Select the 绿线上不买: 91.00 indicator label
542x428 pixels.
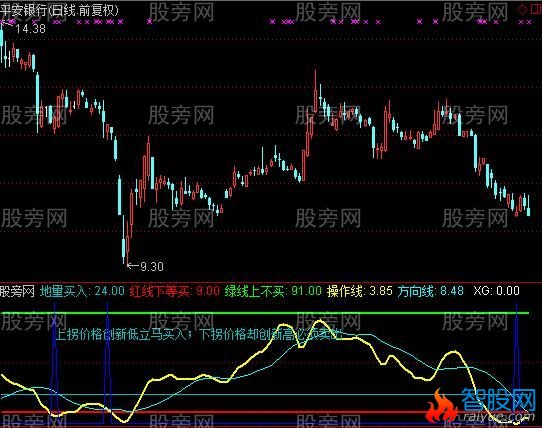click(x=273, y=291)
